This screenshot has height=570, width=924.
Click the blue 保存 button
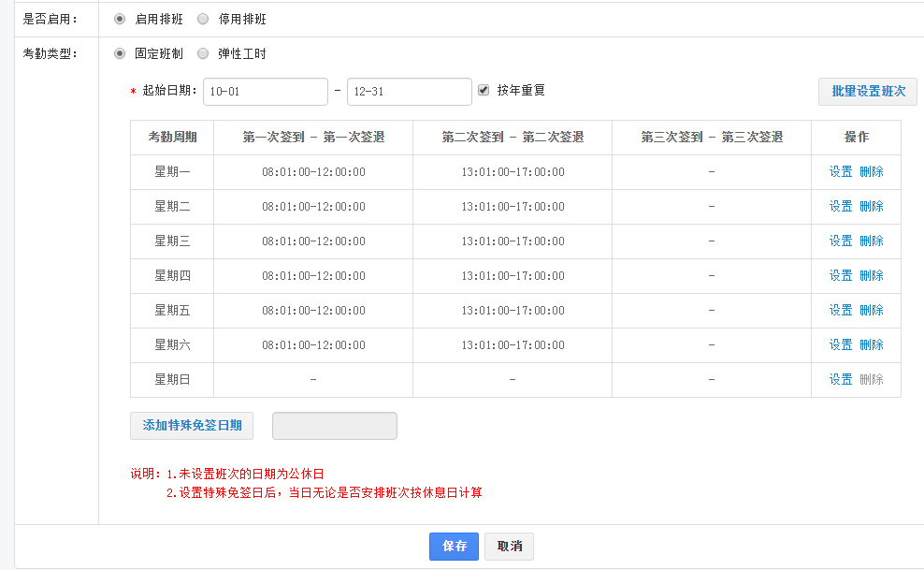tap(454, 547)
